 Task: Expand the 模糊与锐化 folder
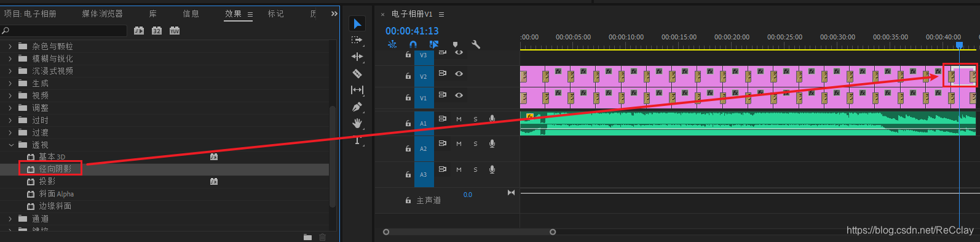point(10,58)
